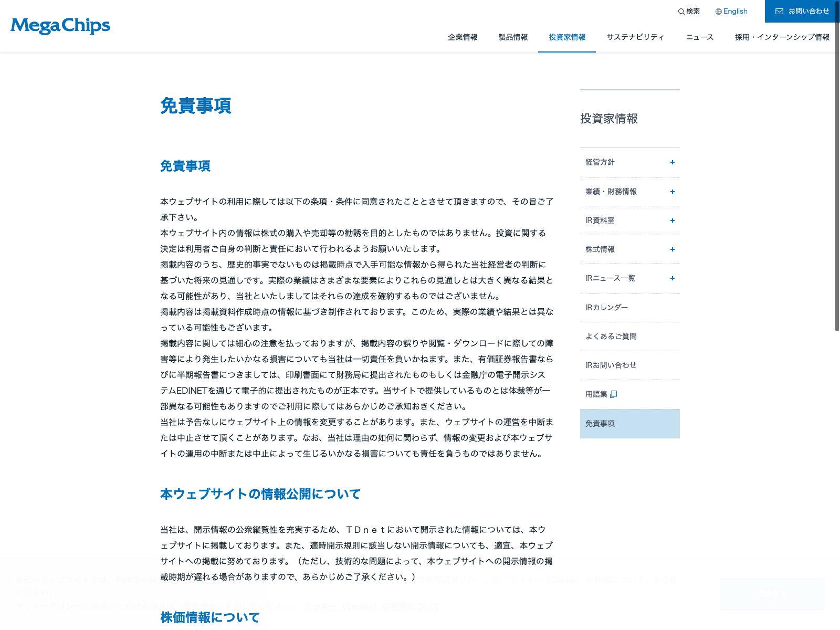Click the MegaChips logo

pyautogui.click(x=60, y=26)
